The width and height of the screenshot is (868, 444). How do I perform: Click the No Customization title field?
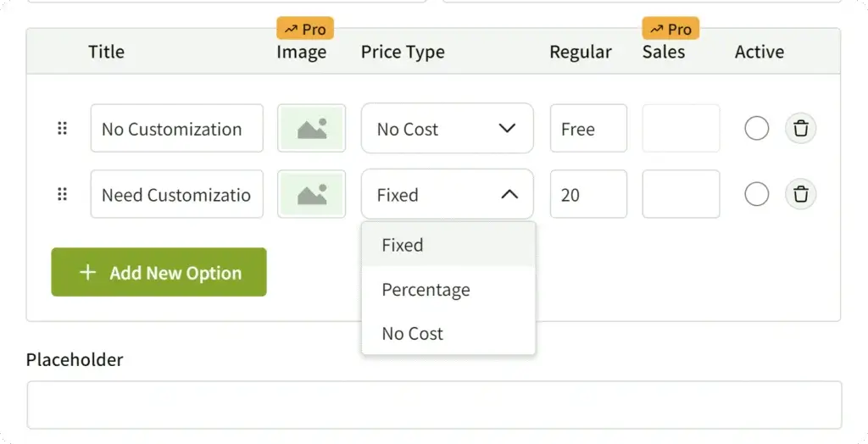[176, 129]
